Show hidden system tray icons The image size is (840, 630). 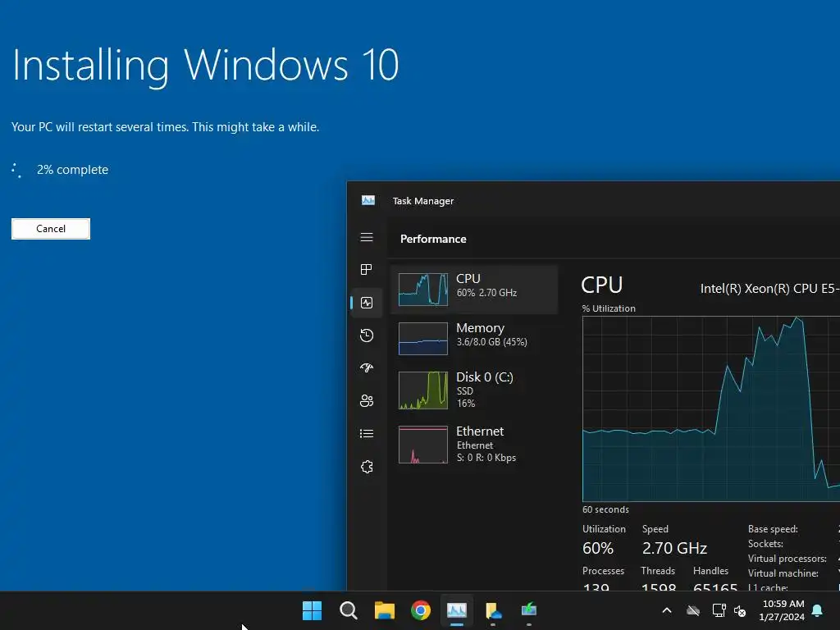click(x=667, y=610)
